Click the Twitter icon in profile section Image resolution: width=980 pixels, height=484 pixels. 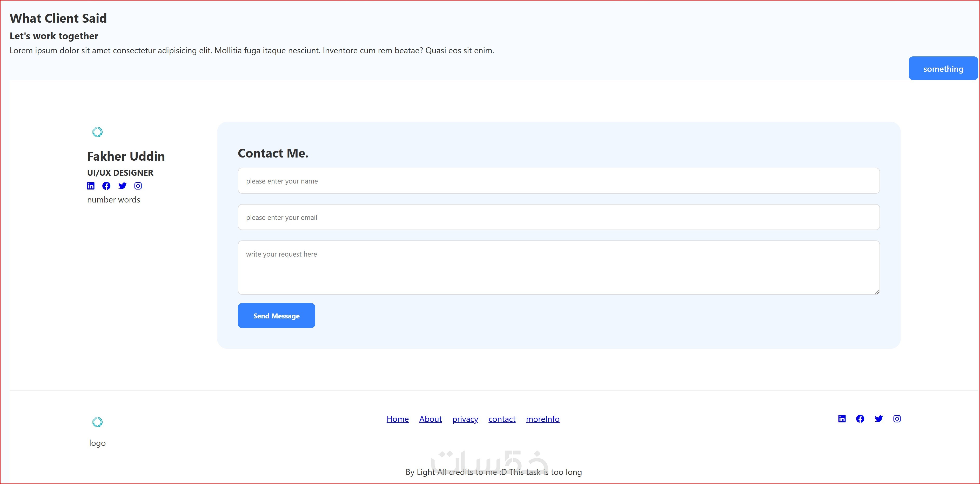[122, 186]
